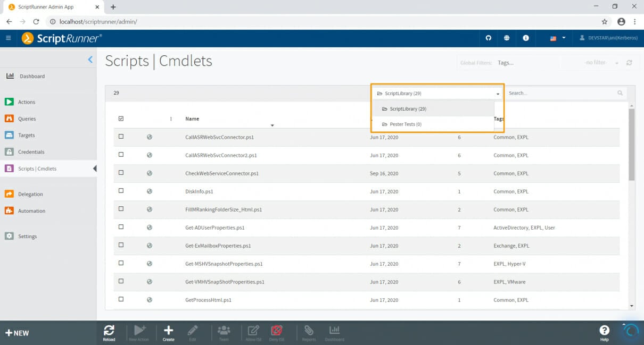Click the New Action toolbar button
Viewport: 644px width, 345px height.
(x=139, y=333)
